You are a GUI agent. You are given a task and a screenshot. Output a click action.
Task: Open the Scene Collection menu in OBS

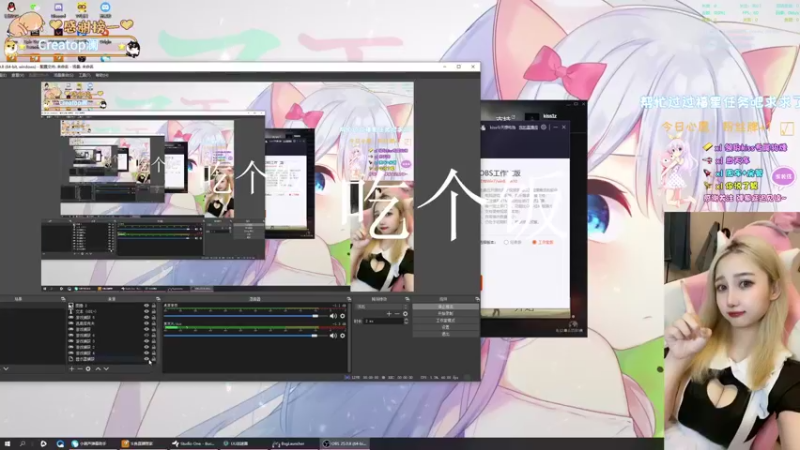pyautogui.click(x=63, y=75)
